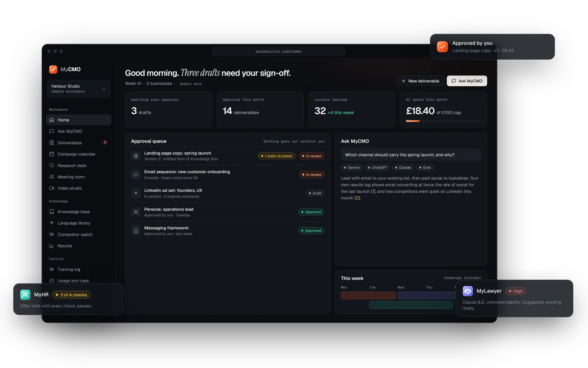Open the Email sequence new customer onboarding row
Image resolution: width=588 pixels, height=368 pixels.
pos(228,175)
